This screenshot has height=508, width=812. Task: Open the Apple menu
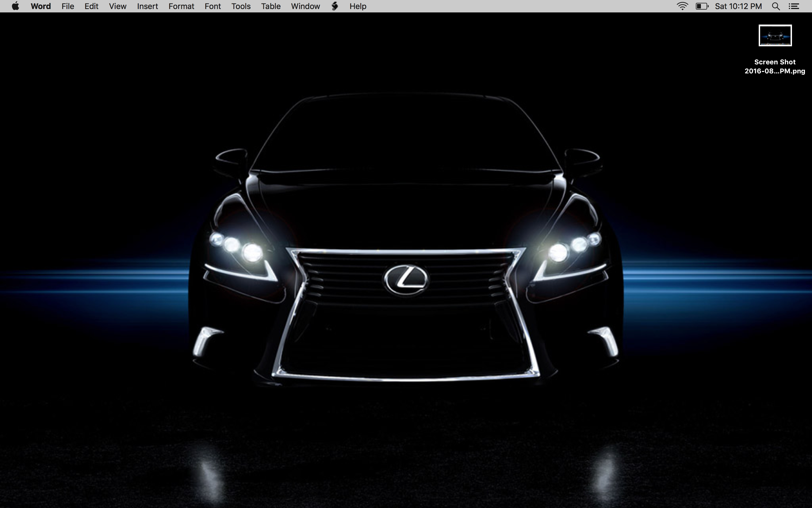pyautogui.click(x=16, y=6)
